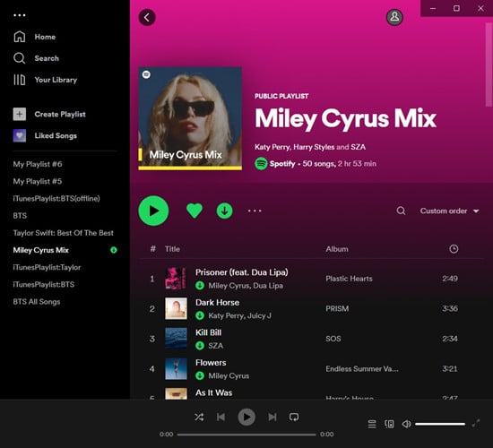493x448 pixels.
Task: Open Dua Lipa artist link on Prisoner
Action: click(268, 286)
